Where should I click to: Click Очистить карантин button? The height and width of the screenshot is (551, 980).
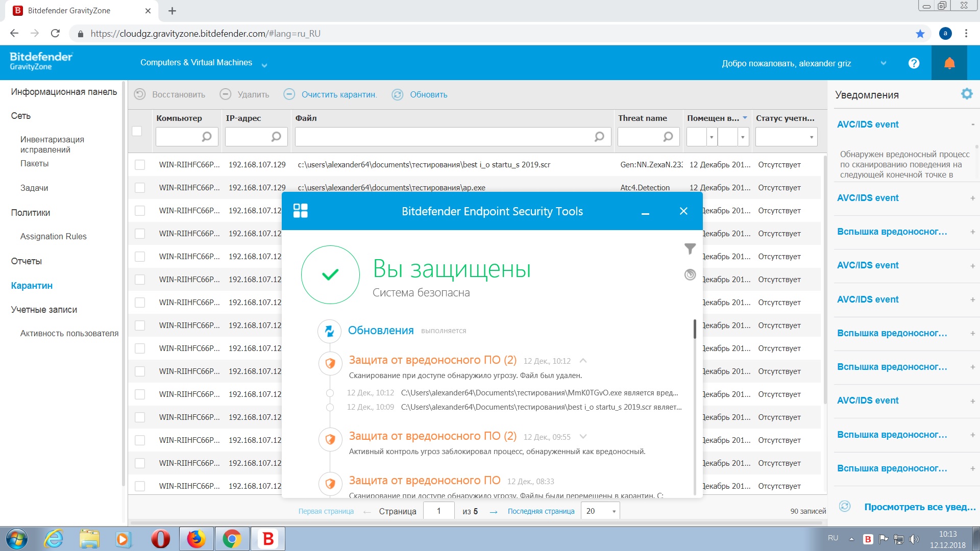[338, 94]
